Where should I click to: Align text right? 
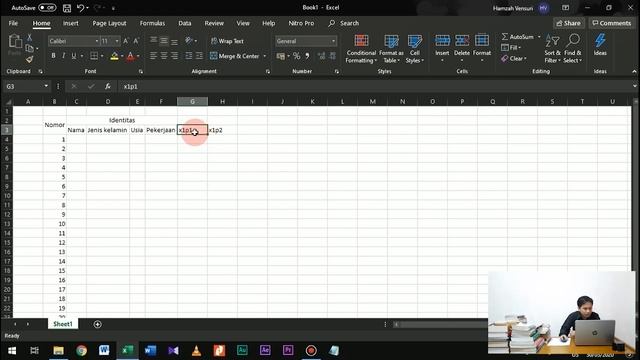[x=174, y=56]
